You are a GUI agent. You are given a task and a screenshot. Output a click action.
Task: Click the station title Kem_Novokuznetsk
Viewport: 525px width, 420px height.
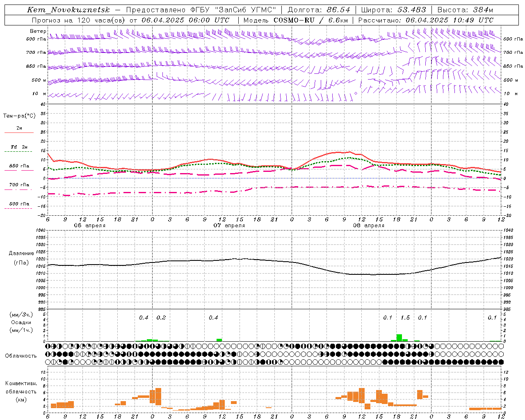click(68, 10)
